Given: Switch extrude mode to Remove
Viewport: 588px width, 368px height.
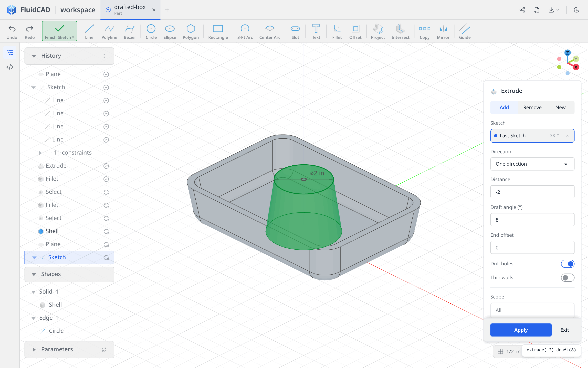Looking at the screenshot, I should pyautogui.click(x=532, y=107).
